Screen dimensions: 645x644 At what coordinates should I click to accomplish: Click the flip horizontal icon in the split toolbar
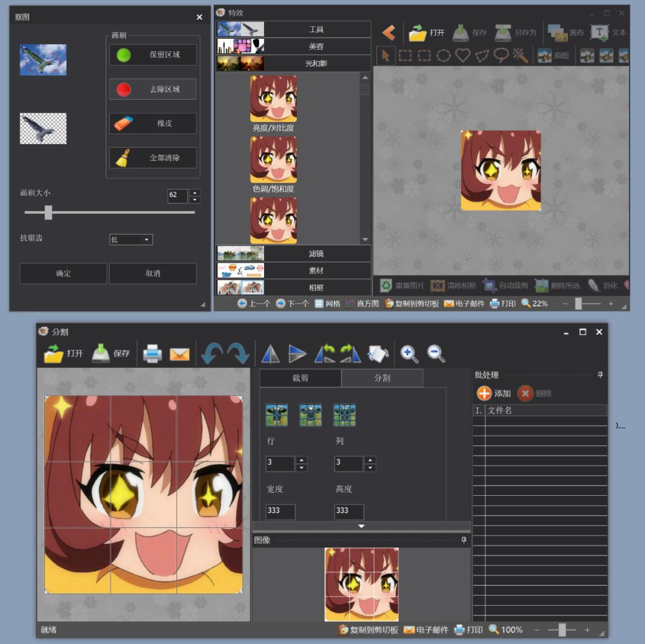271,354
